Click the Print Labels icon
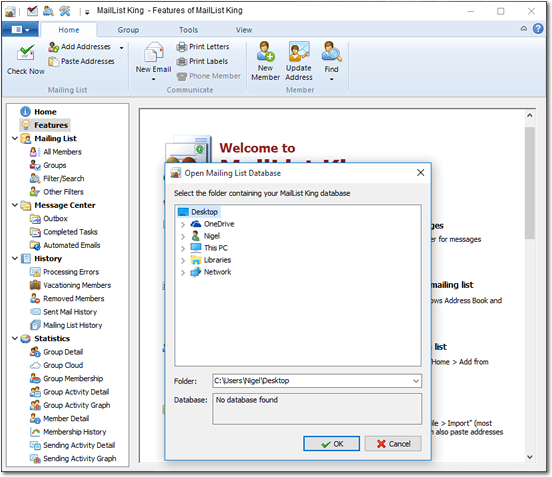 tap(181, 61)
